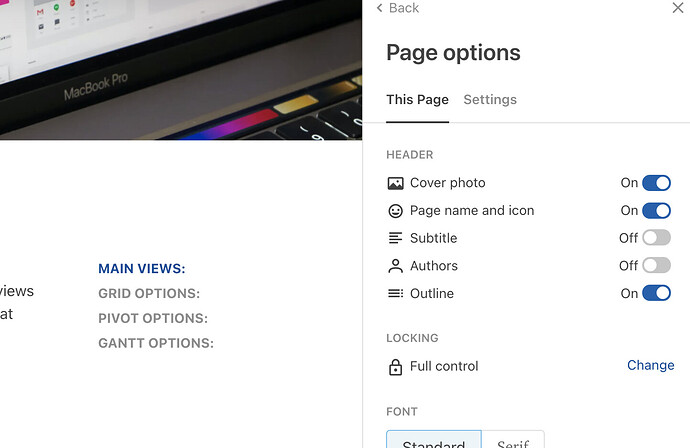Image resolution: width=690 pixels, height=448 pixels.
Task: Click the authors person icon
Action: 395,266
